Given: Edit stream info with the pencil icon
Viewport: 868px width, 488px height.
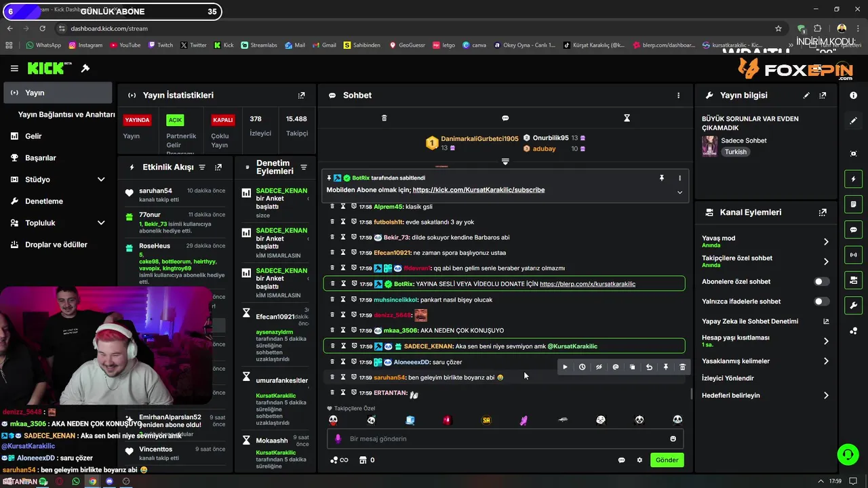Looking at the screenshot, I should pyautogui.click(x=806, y=96).
